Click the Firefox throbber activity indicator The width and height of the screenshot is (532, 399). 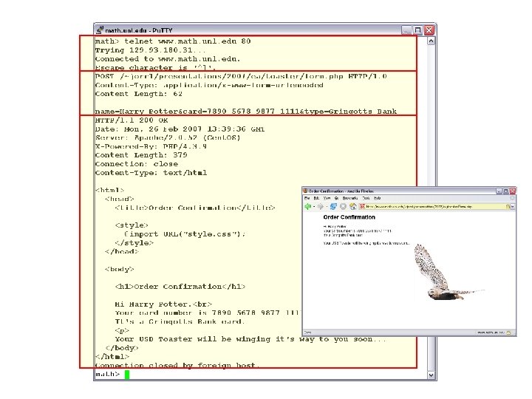[x=512, y=198]
